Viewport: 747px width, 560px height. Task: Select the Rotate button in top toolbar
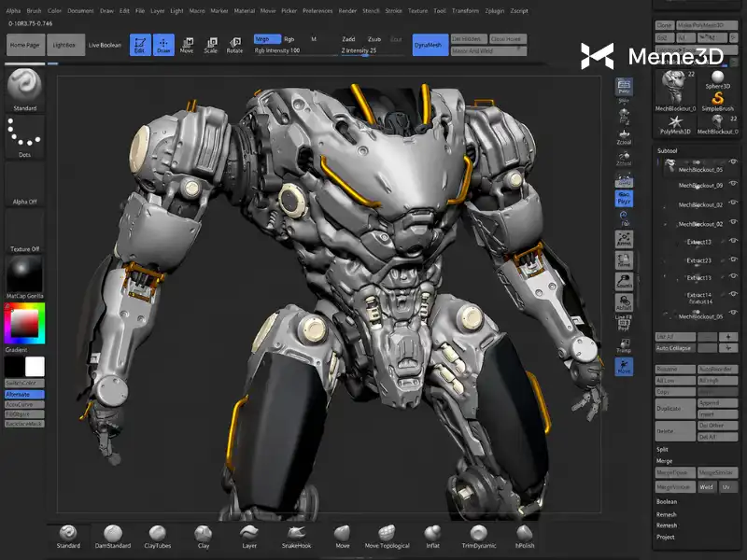coord(234,45)
